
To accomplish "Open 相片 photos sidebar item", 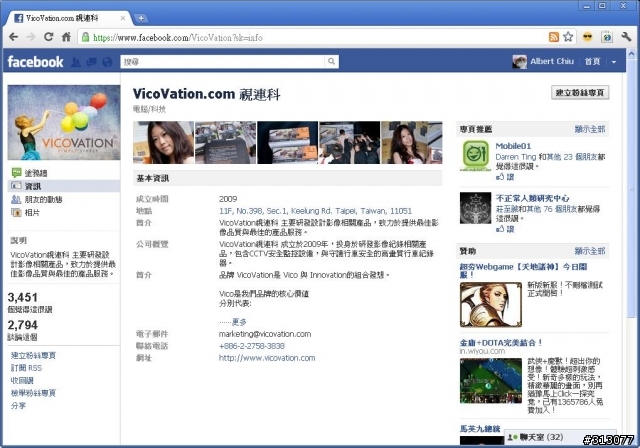I will click(x=25, y=212).
